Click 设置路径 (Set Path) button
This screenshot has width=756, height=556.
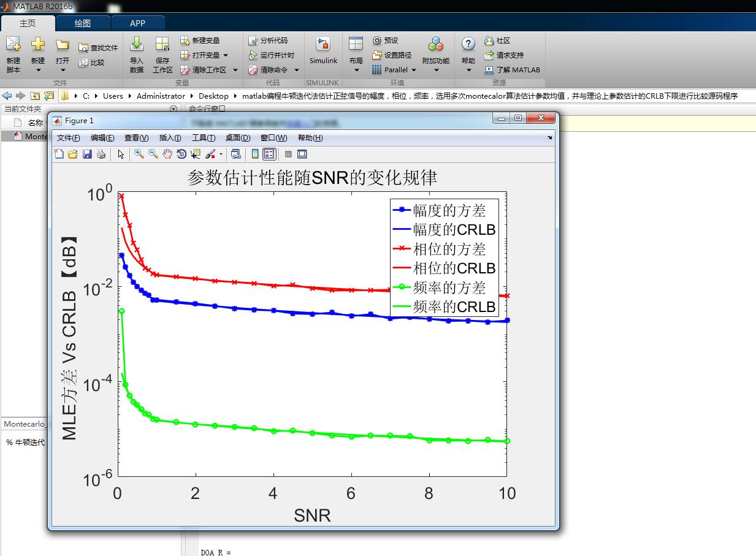pos(392,55)
